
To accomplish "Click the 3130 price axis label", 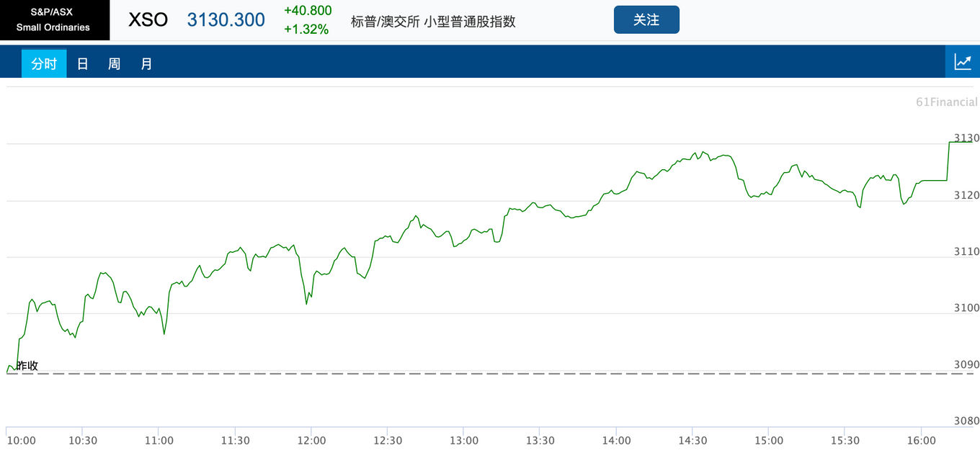I will (x=966, y=138).
